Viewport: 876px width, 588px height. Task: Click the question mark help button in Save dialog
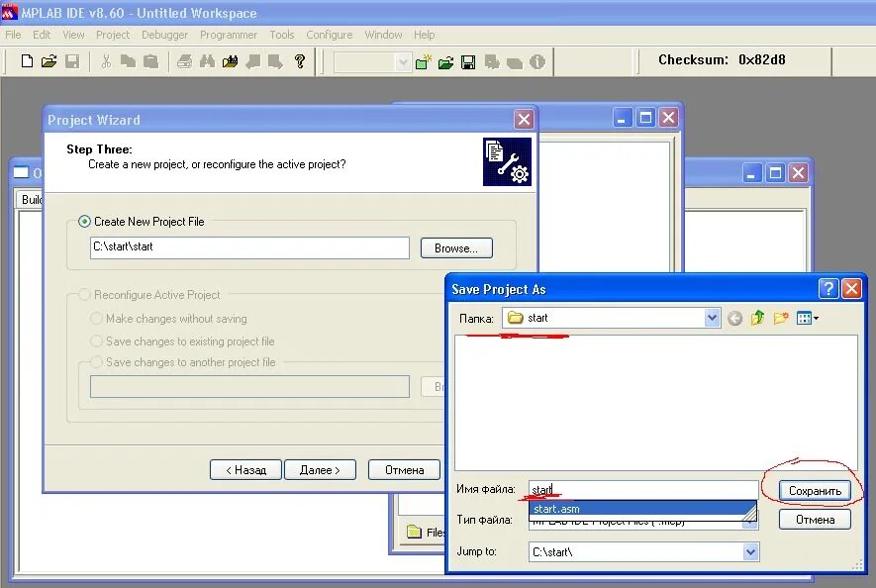(828, 289)
